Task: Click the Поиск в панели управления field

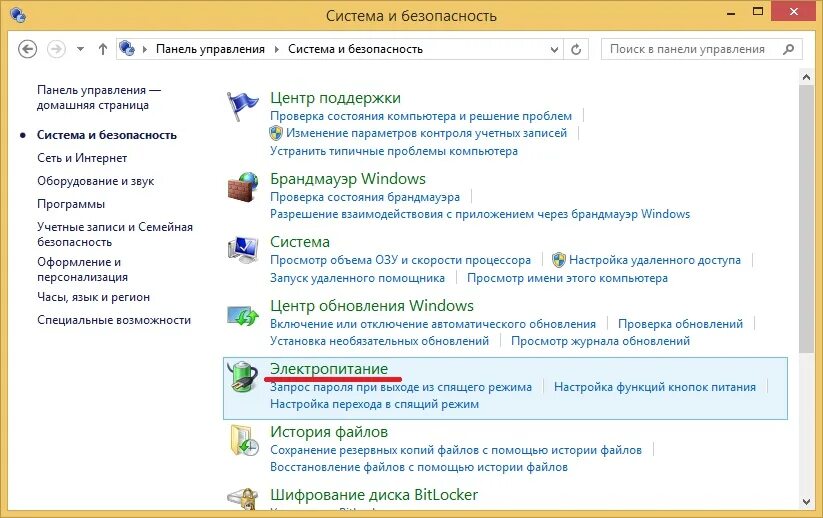Action: tap(701, 49)
